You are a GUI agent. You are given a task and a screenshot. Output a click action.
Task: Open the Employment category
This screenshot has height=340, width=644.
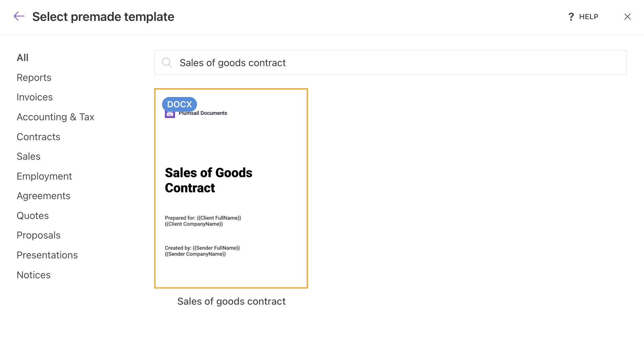pyautogui.click(x=44, y=176)
